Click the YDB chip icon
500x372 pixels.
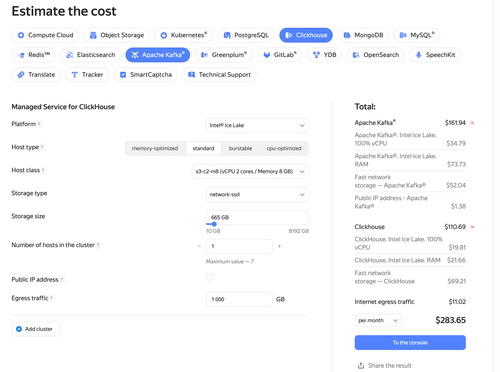316,55
